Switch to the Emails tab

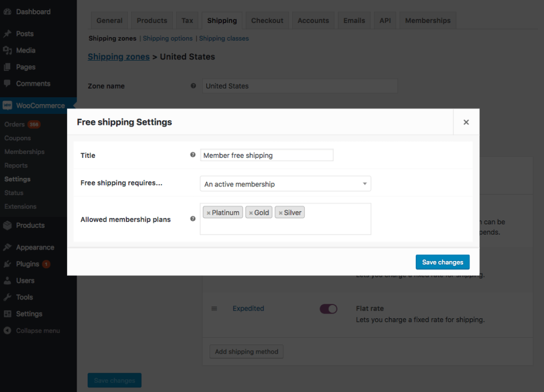(354, 20)
